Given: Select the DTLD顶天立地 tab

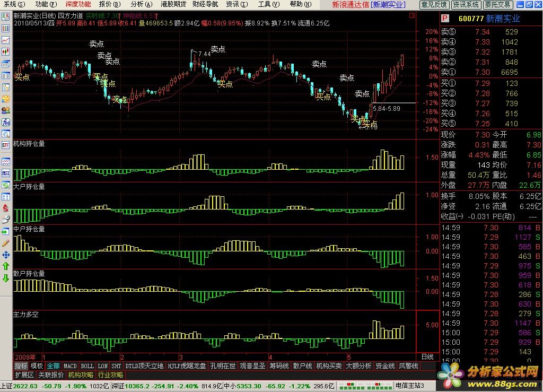Looking at the screenshot, I should pyautogui.click(x=144, y=365).
